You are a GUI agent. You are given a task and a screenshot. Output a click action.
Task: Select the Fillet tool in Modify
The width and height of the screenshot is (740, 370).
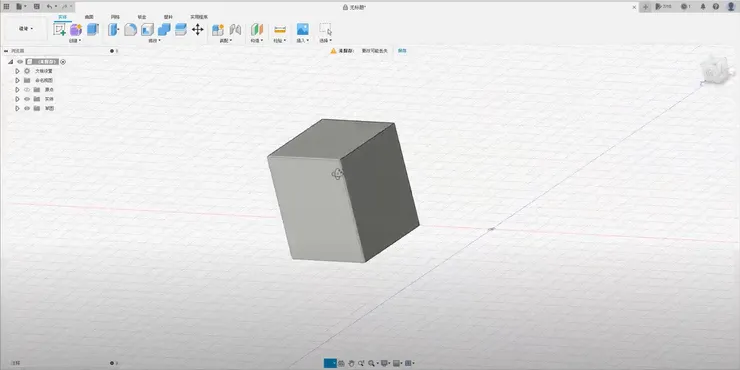click(130, 30)
